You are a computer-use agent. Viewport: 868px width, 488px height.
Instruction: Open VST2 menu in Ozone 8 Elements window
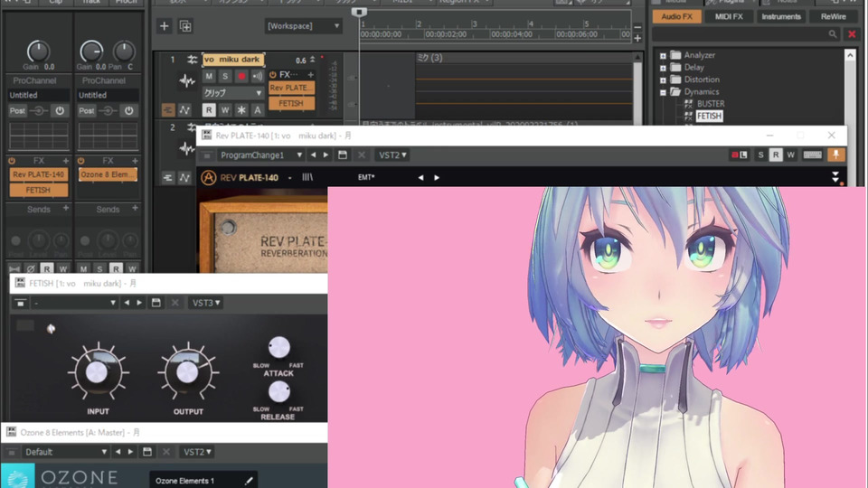[x=197, y=452]
